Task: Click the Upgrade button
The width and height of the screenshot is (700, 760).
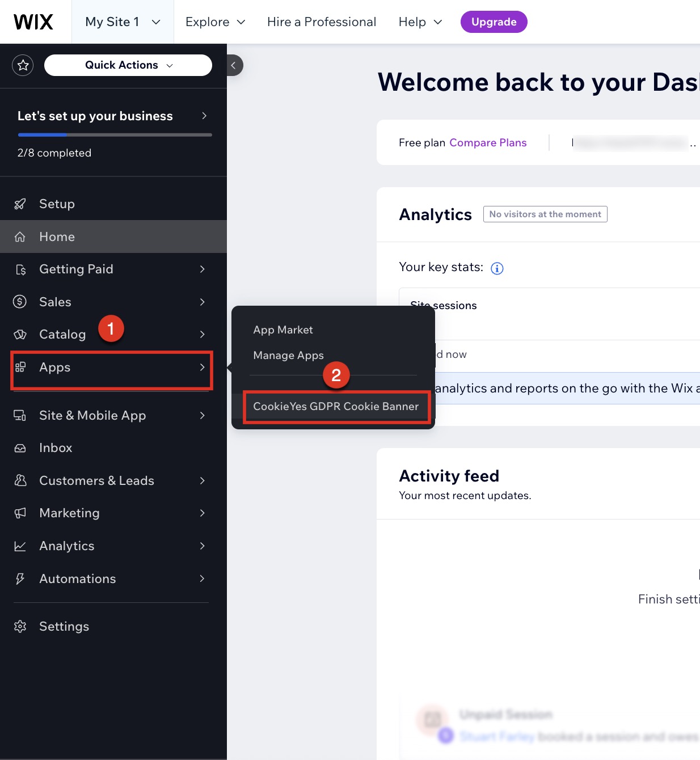Action: 493,22
